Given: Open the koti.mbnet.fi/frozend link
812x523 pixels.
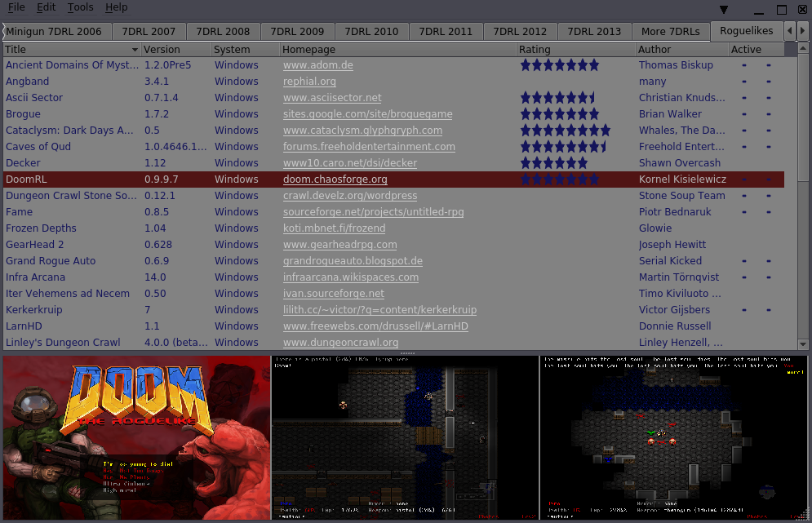Looking at the screenshot, I should pos(334,228).
